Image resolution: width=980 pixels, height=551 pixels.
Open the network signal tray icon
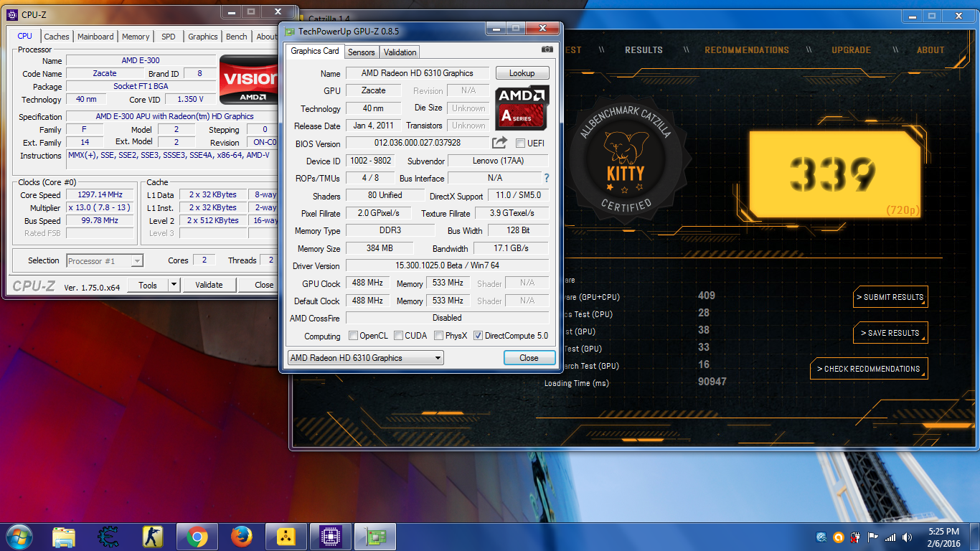pyautogui.click(x=890, y=537)
